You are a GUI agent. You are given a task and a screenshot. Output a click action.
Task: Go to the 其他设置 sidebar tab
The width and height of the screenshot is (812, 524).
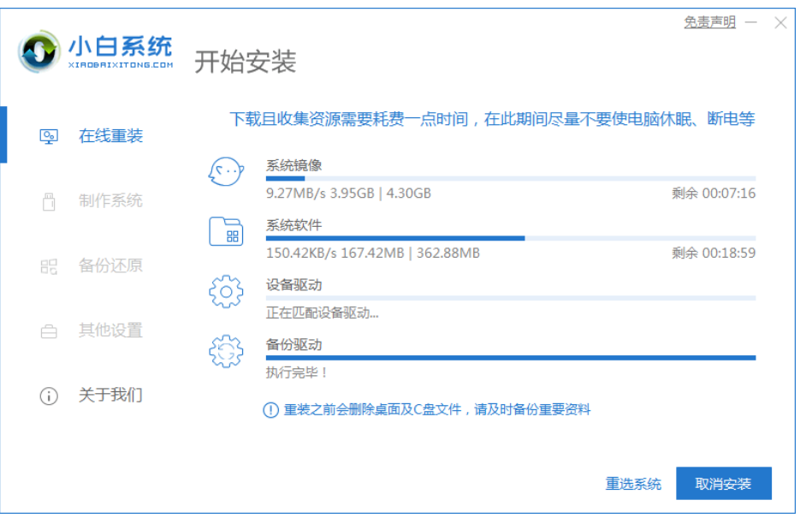click(110, 330)
